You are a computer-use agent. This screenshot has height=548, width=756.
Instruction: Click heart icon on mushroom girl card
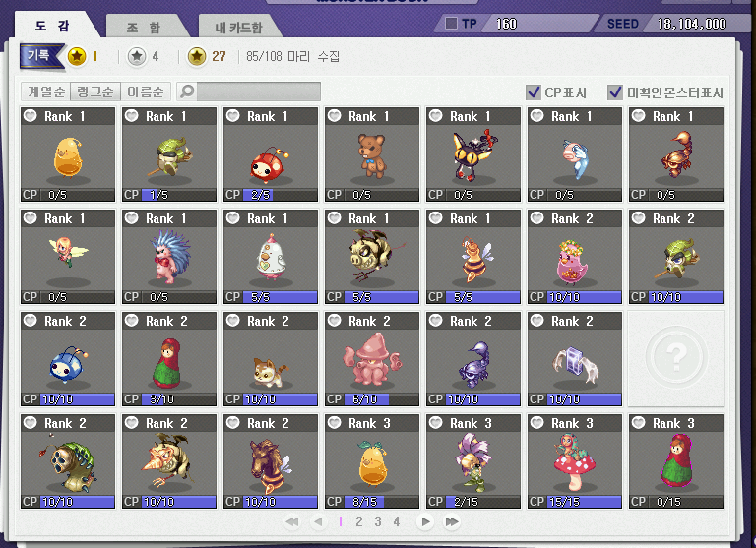tap(537, 423)
